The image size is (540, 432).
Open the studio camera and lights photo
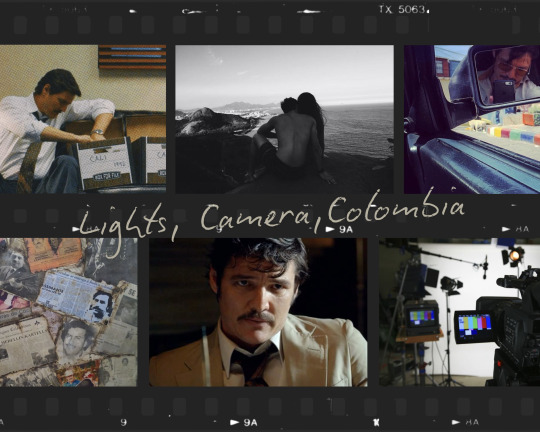[x=459, y=312]
